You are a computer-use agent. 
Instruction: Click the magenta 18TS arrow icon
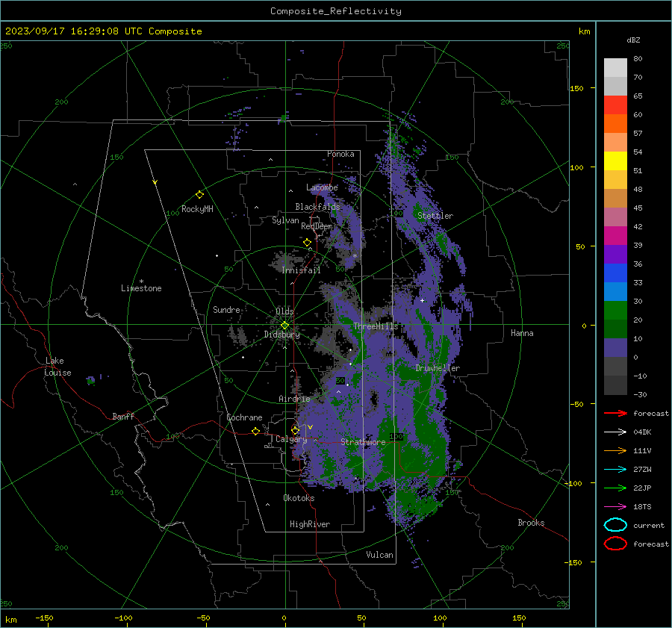615,506
